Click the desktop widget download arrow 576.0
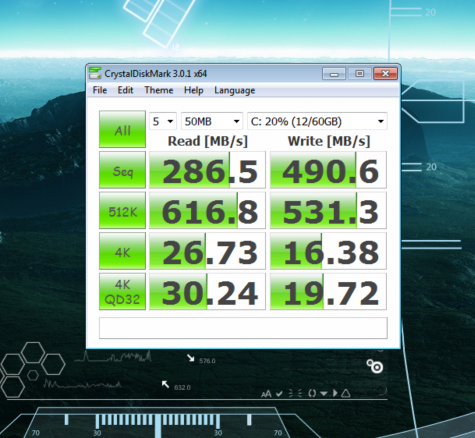475x438 pixels. [x=191, y=358]
